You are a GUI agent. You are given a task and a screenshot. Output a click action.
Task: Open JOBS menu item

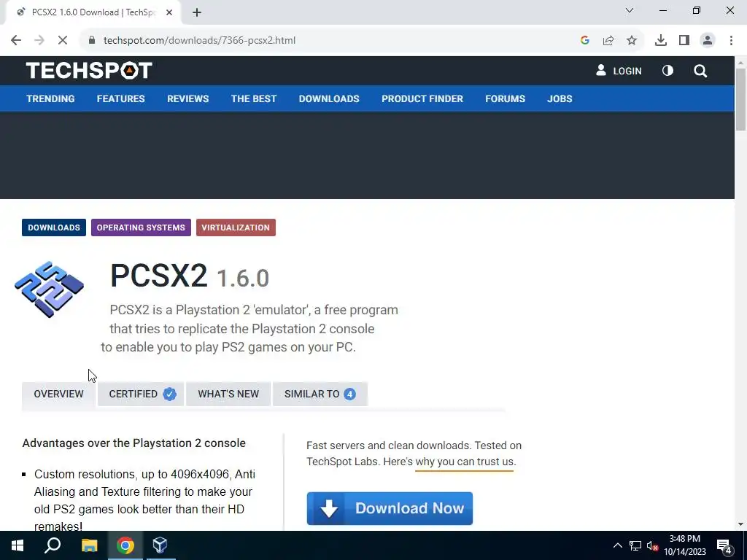560,98
